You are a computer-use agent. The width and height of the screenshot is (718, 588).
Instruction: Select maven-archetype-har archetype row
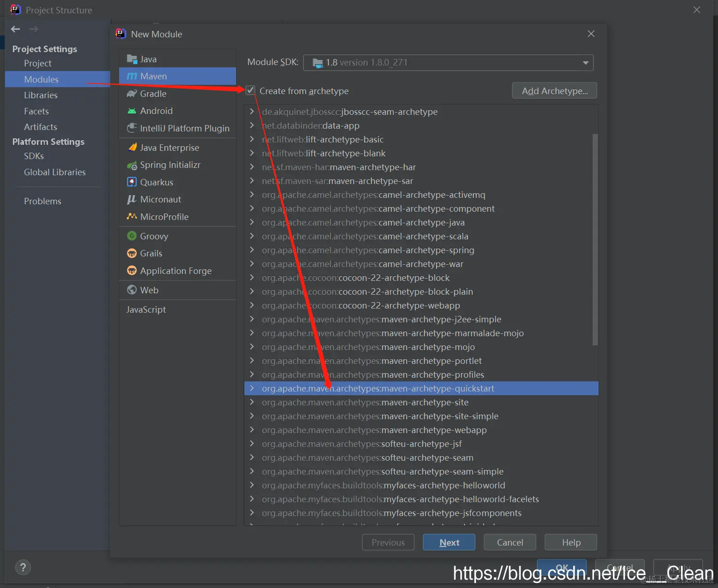(x=421, y=167)
